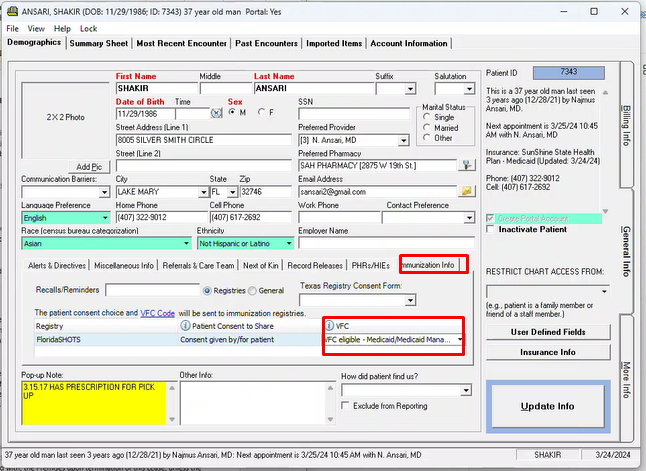This screenshot has width=646, height=471.
Task: Expand the Language Preference dropdown
Action: pyautogui.click(x=104, y=217)
